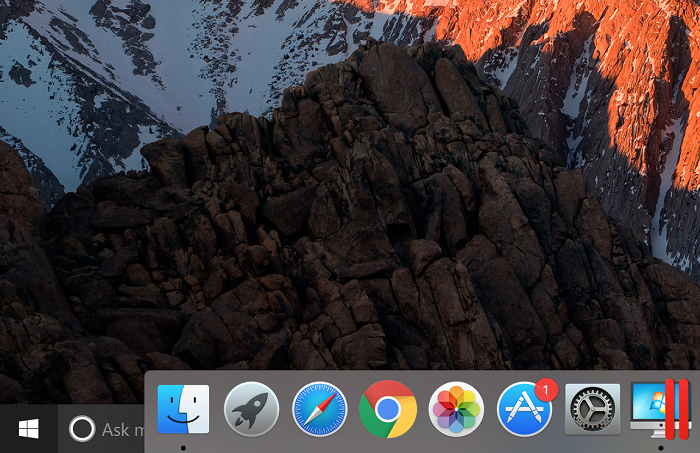The image size is (700, 453).
Task: Open Safari compass icon
Action: 320,409
